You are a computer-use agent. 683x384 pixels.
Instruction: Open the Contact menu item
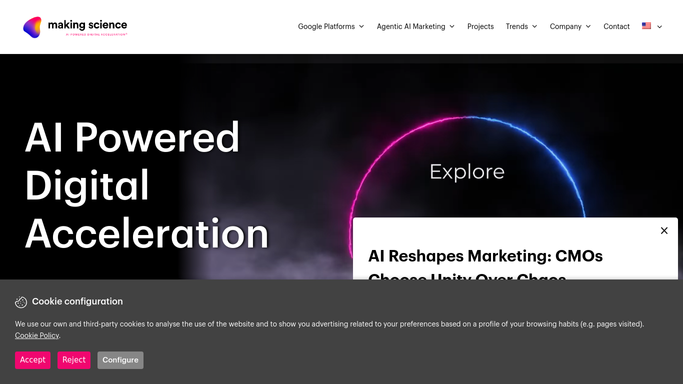(616, 27)
